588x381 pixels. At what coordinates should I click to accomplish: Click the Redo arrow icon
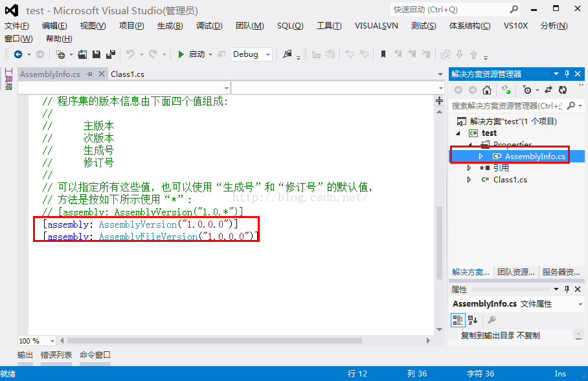pos(153,55)
